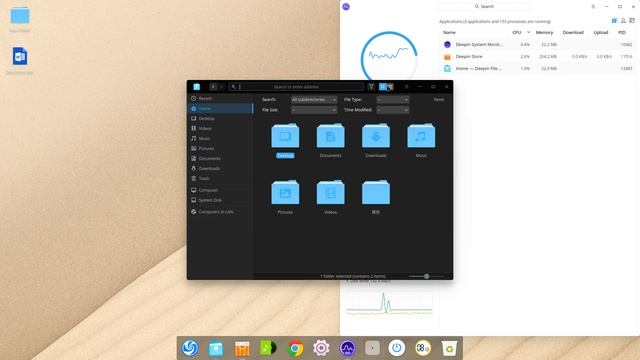Adjust the icon size slider in status bar
Image resolution: width=640 pixels, height=360 pixels.
[427, 276]
